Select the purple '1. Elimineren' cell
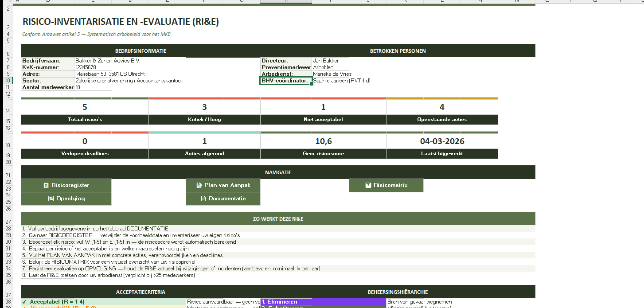Image resolution: width=644 pixels, height=308 pixels. click(323, 302)
